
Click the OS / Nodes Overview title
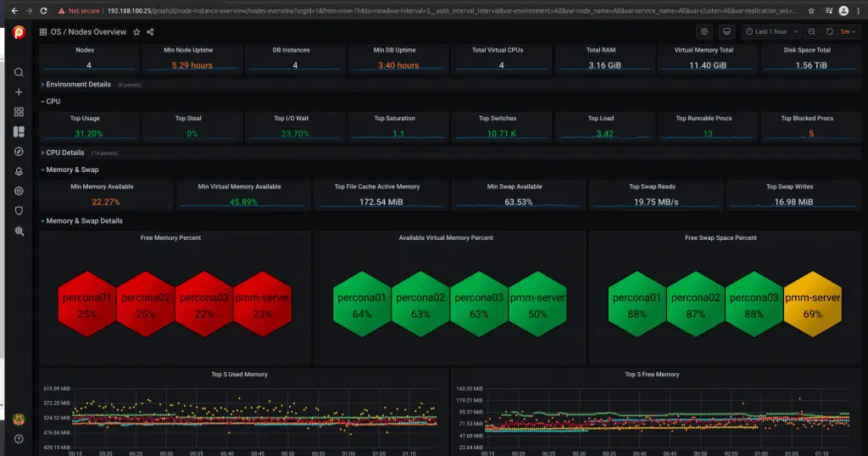point(88,32)
